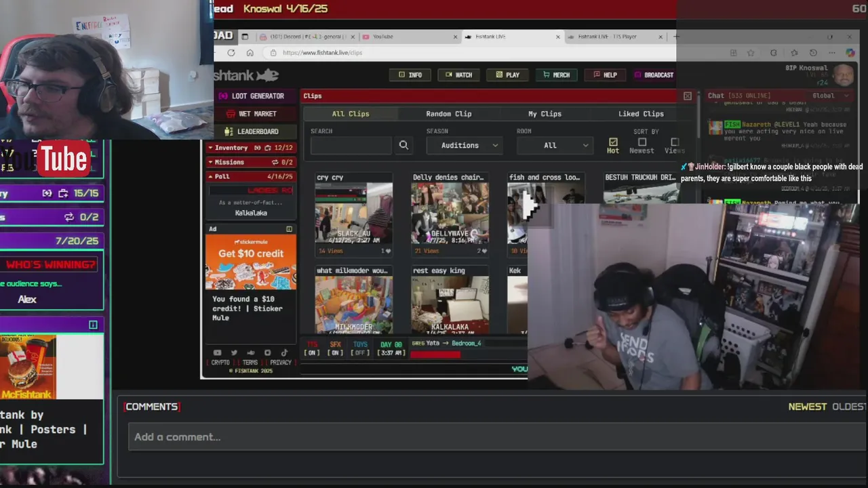The width and height of the screenshot is (868, 488).
Task: Open the Season Auditions dropdown
Action: point(466,145)
